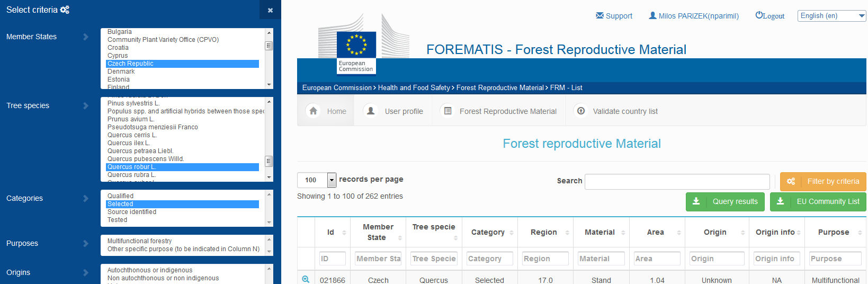Select Tested in Categories list
The width and height of the screenshot is (868, 284).
coord(182,220)
